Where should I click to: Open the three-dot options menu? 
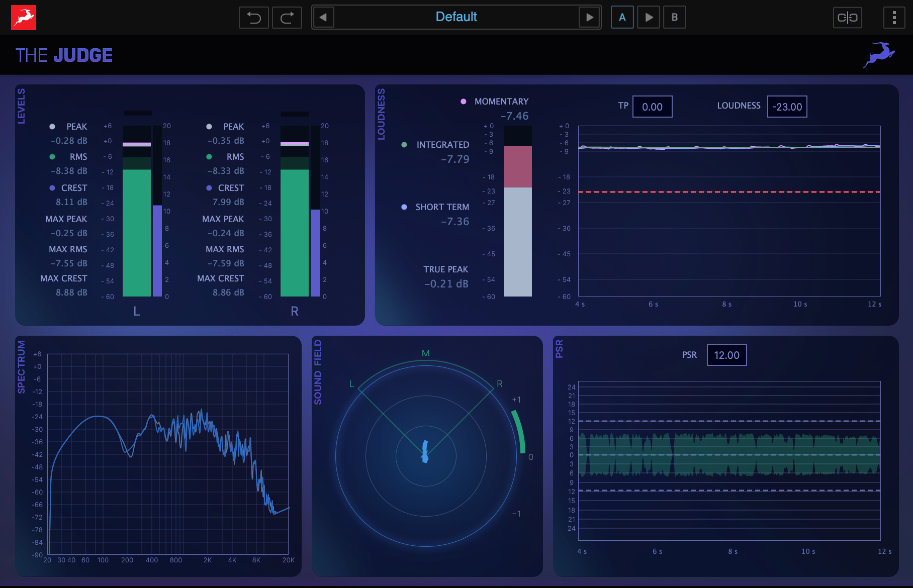pos(894,18)
